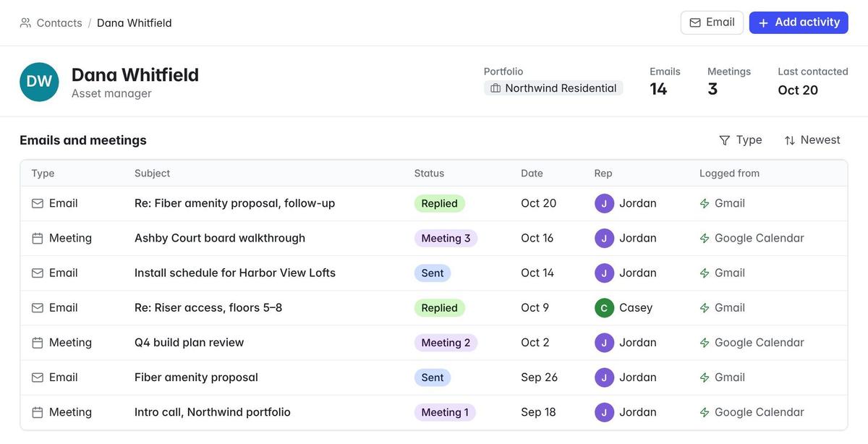Image resolution: width=868 pixels, height=444 pixels.
Task: Open Intro call, Northwind portfolio
Action: [x=213, y=412]
